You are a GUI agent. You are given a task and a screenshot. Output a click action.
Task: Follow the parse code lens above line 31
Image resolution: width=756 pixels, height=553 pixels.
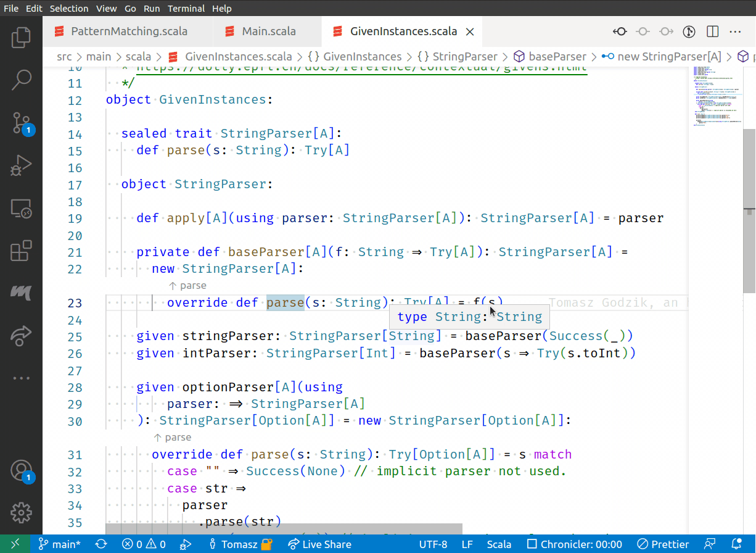pyautogui.click(x=172, y=438)
